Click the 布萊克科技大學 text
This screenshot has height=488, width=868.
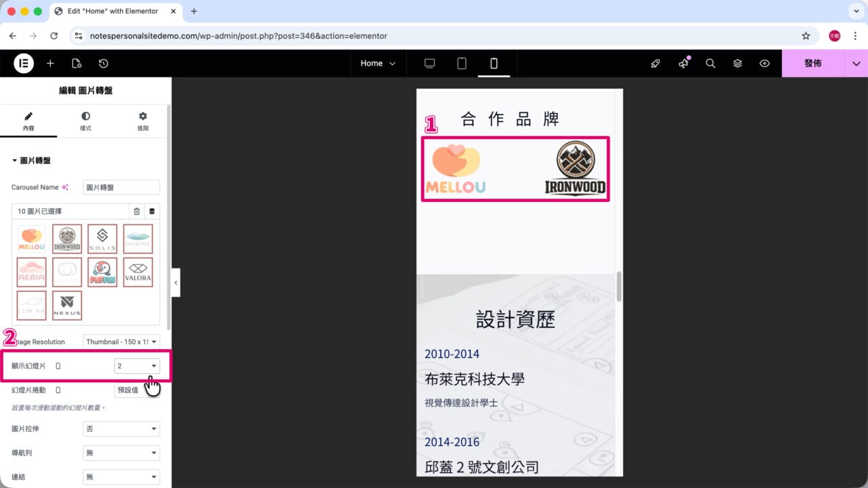click(x=475, y=379)
